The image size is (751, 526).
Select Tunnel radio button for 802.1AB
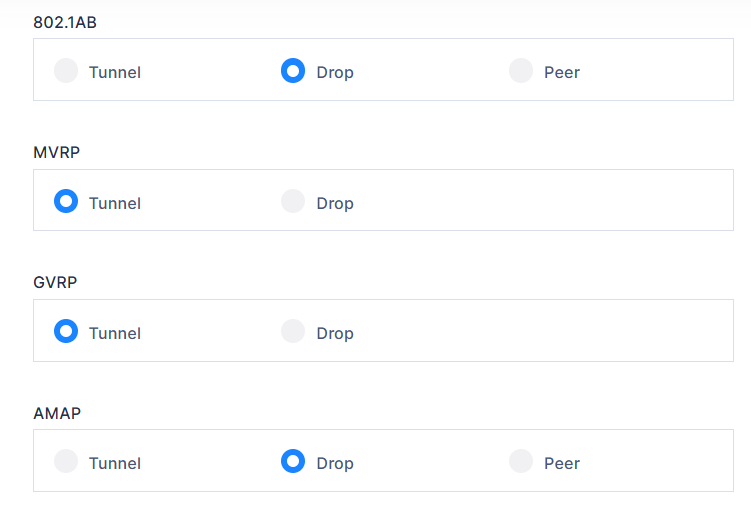[x=66, y=71]
